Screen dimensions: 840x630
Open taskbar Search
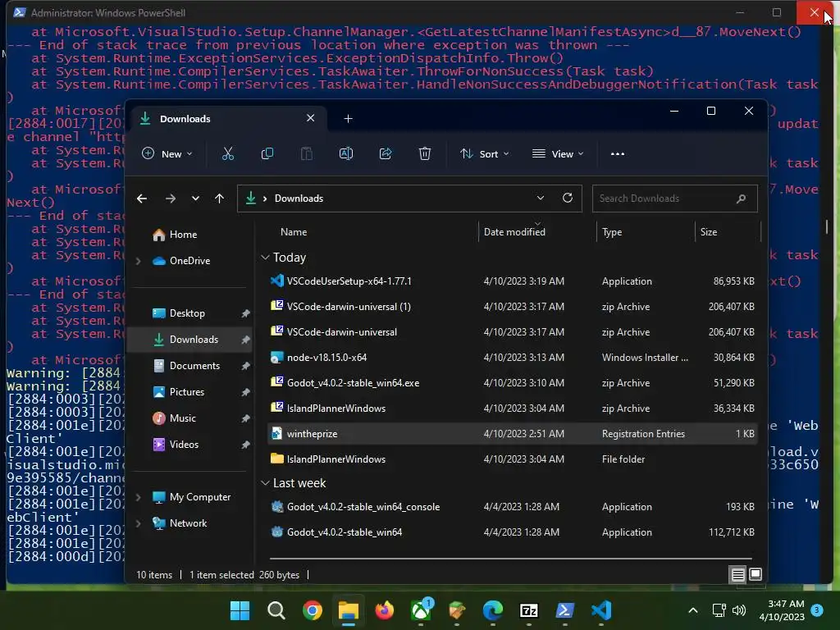point(276,610)
